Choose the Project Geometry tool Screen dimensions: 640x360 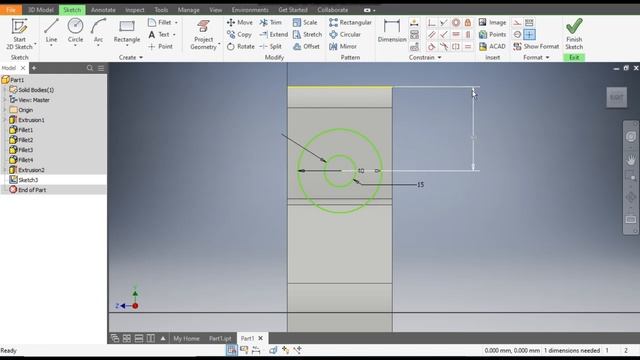tap(203, 34)
